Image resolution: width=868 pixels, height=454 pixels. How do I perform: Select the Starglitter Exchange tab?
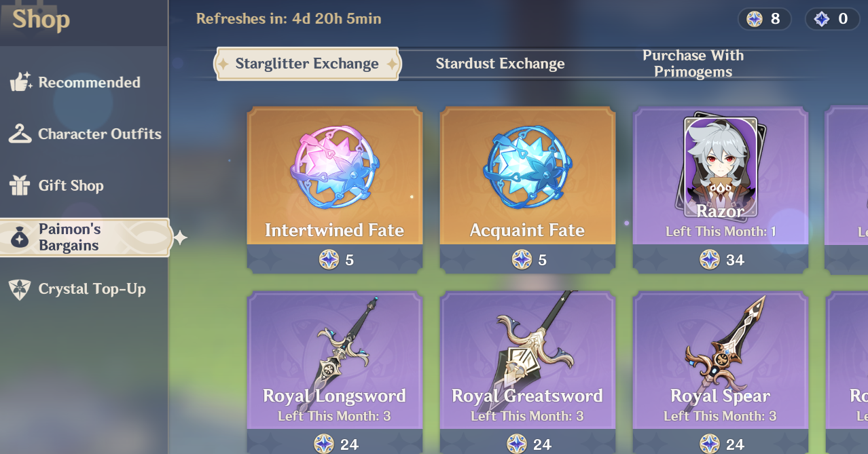coord(307,64)
